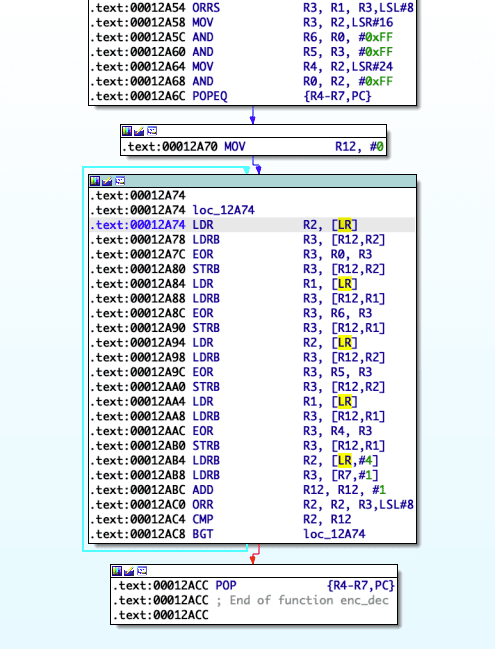Image resolution: width=495 pixels, height=649 pixels.
Task: Click edit pencil icon on MOV R12 node
Action: coord(139,131)
